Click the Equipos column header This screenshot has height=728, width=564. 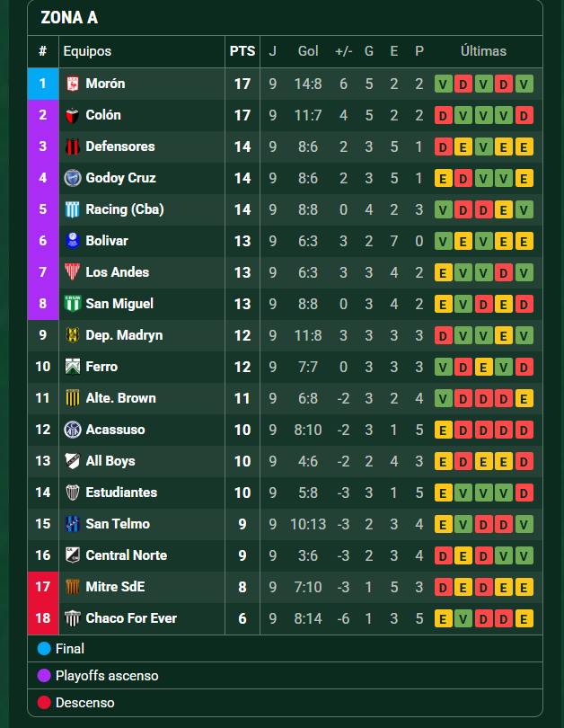(87, 51)
